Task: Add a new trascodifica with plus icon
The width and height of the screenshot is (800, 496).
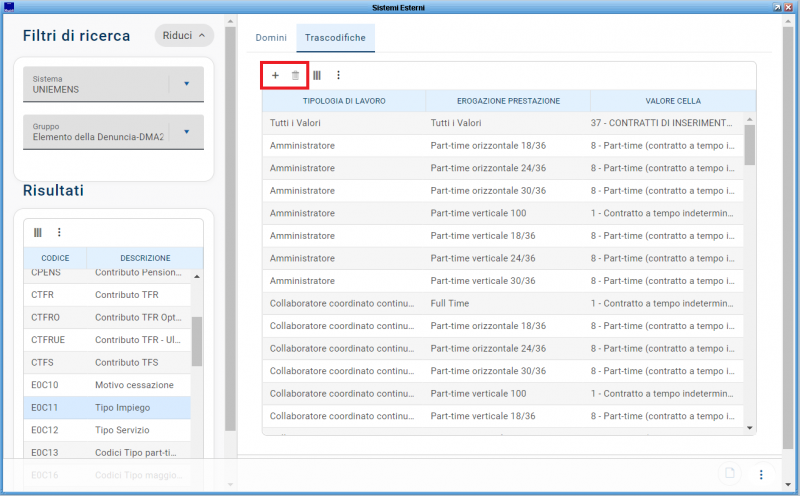Action: point(275,76)
